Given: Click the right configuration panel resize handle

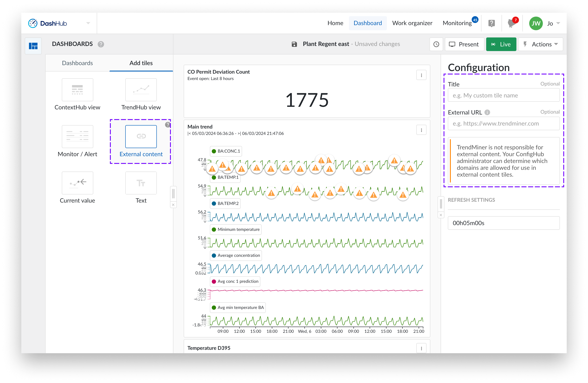Looking at the screenshot, I should (x=441, y=204).
